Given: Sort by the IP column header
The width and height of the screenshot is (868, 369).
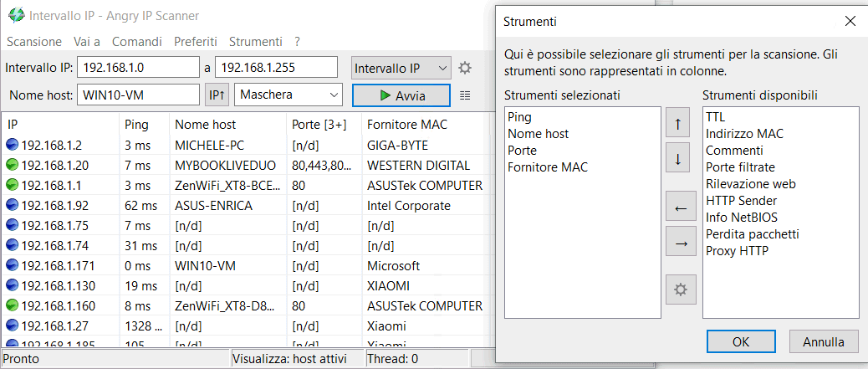Looking at the screenshot, I should [x=61, y=125].
